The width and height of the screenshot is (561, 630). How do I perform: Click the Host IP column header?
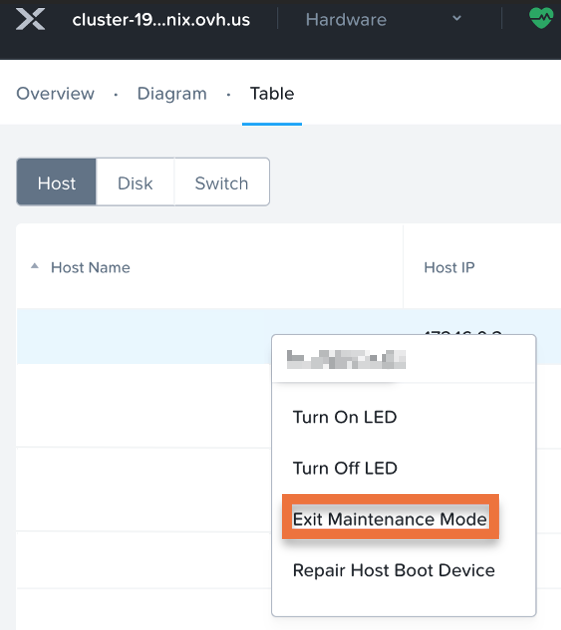[x=449, y=268]
